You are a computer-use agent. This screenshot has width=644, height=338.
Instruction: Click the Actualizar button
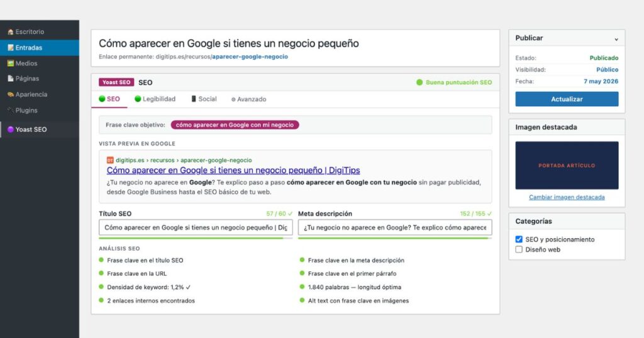[x=567, y=99]
